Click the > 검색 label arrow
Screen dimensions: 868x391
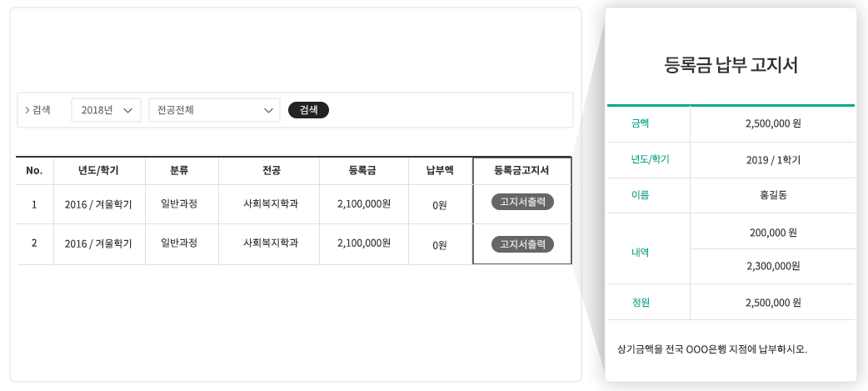coord(27,110)
